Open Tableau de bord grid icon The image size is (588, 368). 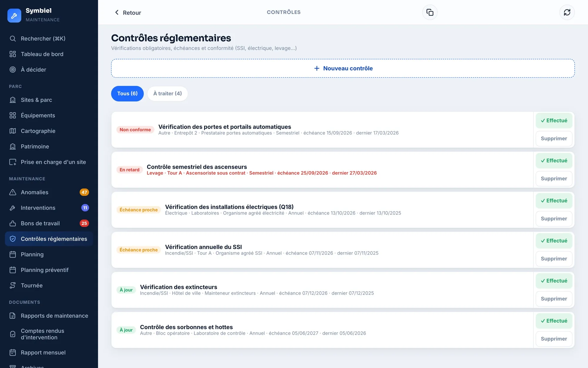click(13, 54)
